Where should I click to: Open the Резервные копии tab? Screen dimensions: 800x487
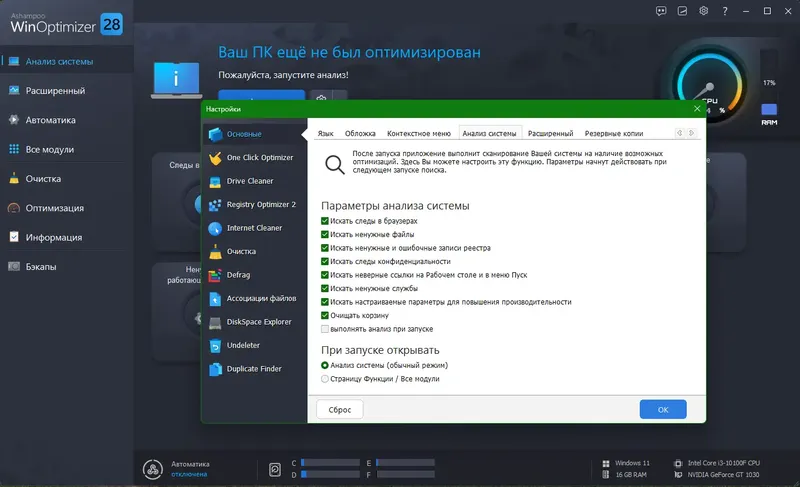(614, 134)
